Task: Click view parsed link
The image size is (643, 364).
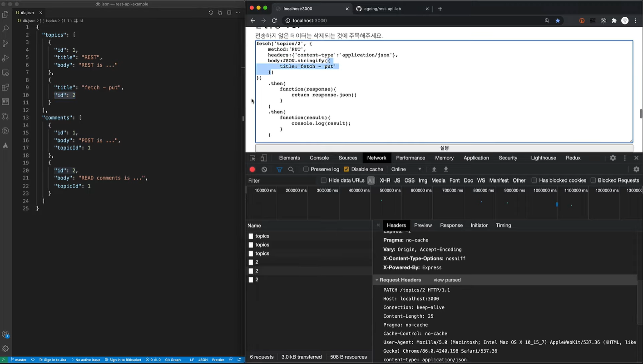Action: tap(447, 280)
